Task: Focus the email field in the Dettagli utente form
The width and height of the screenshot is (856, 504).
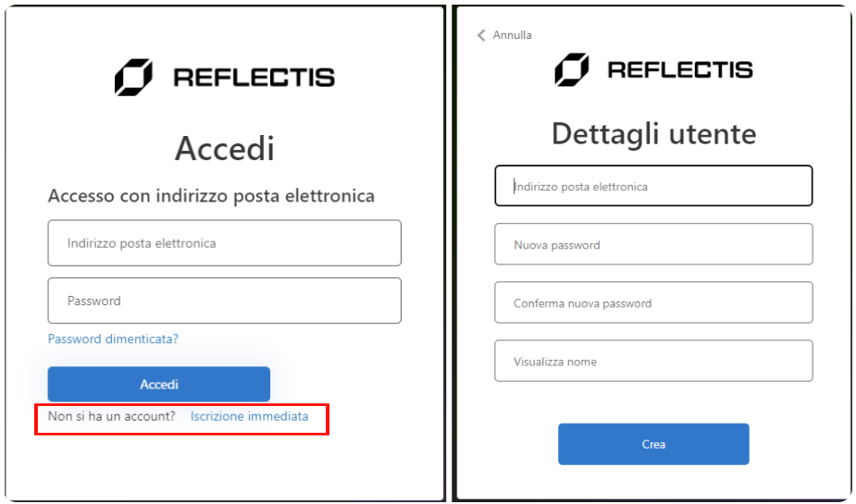Action: (653, 186)
